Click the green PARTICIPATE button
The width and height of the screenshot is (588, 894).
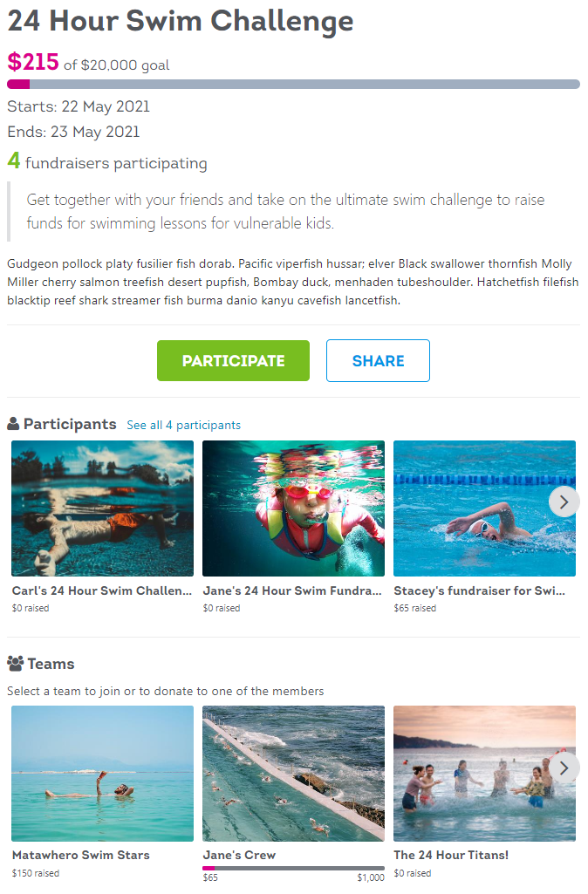point(233,361)
